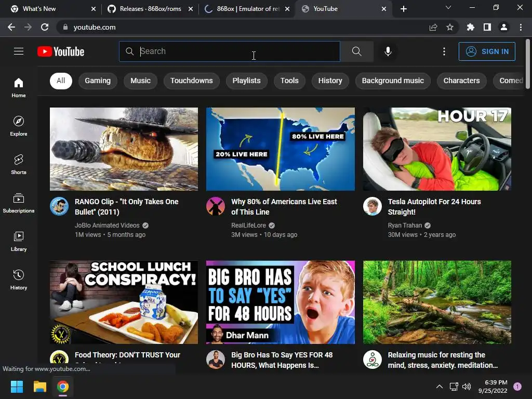Switch to 86Box Emulator tab
Viewport: 532px width, 399px height.
click(x=248, y=9)
